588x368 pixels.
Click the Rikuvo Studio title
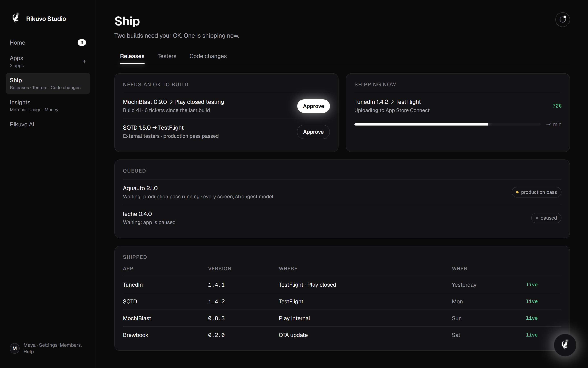[x=46, y=19]
